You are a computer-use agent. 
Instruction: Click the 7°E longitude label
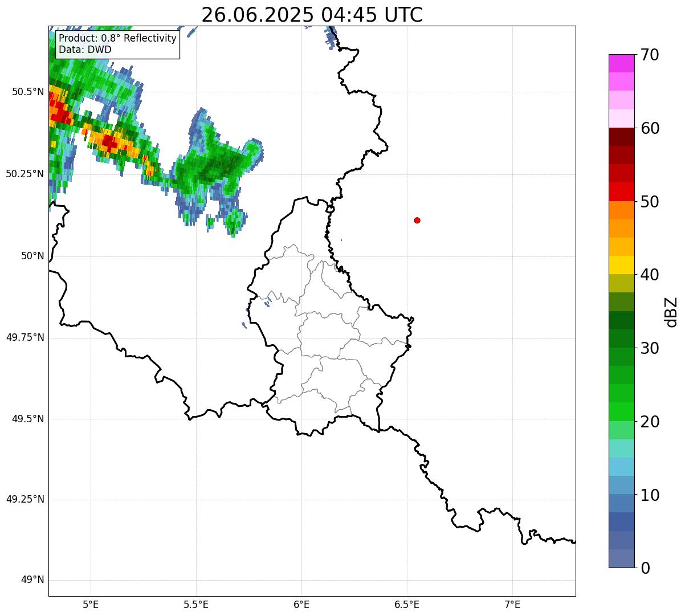click(x=513, y=604)
